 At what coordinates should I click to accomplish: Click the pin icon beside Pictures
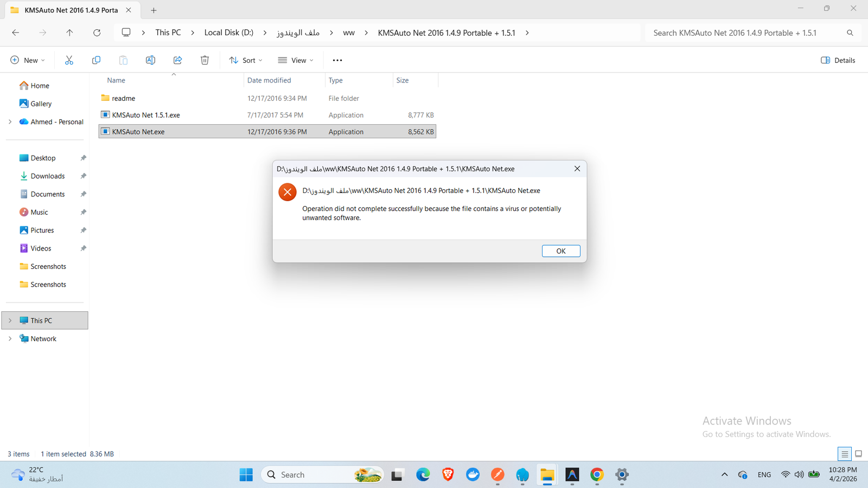point(83,230)
